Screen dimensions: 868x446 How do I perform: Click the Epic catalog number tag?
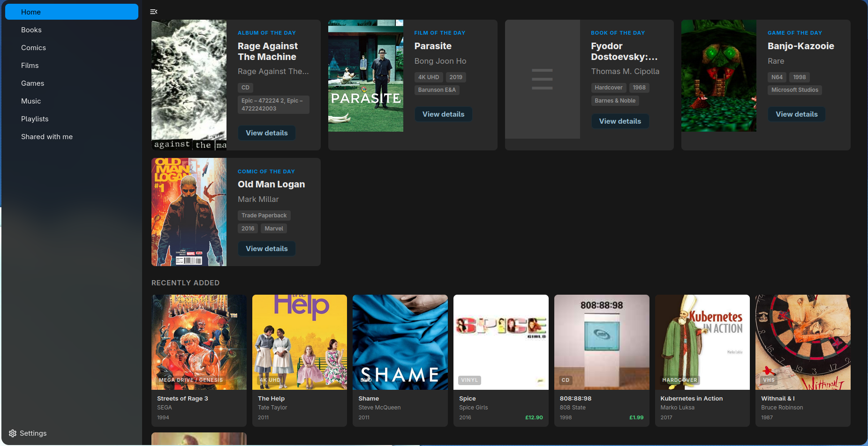point(274,104)
